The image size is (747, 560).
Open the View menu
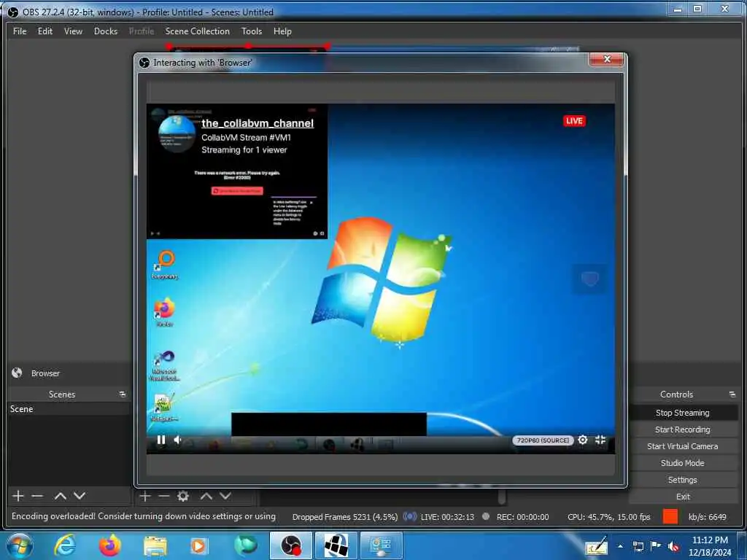[74, 31]
